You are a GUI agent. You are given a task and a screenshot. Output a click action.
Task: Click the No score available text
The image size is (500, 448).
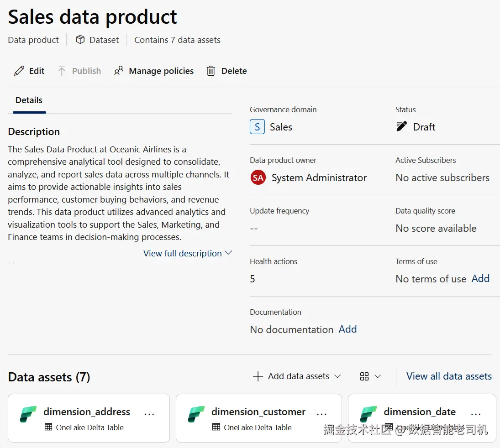point(436,228)
